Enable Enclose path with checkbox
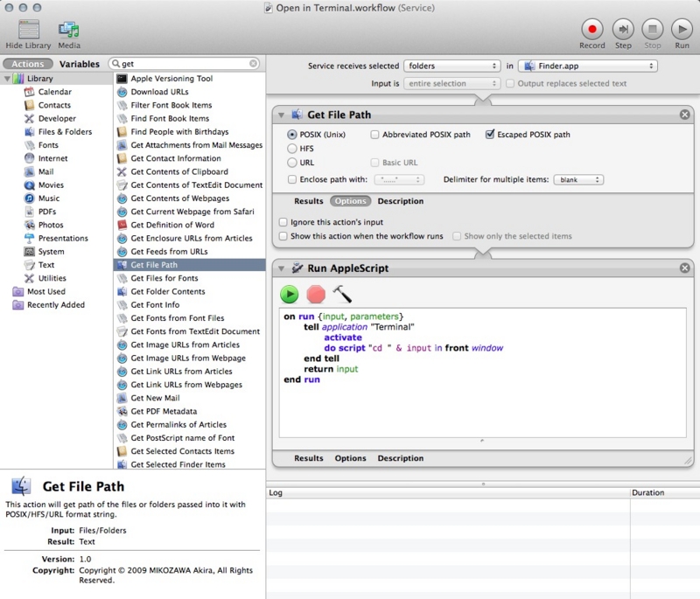This screenshot has height=599, width=700. pyautogui.click(x=292, y=179)
